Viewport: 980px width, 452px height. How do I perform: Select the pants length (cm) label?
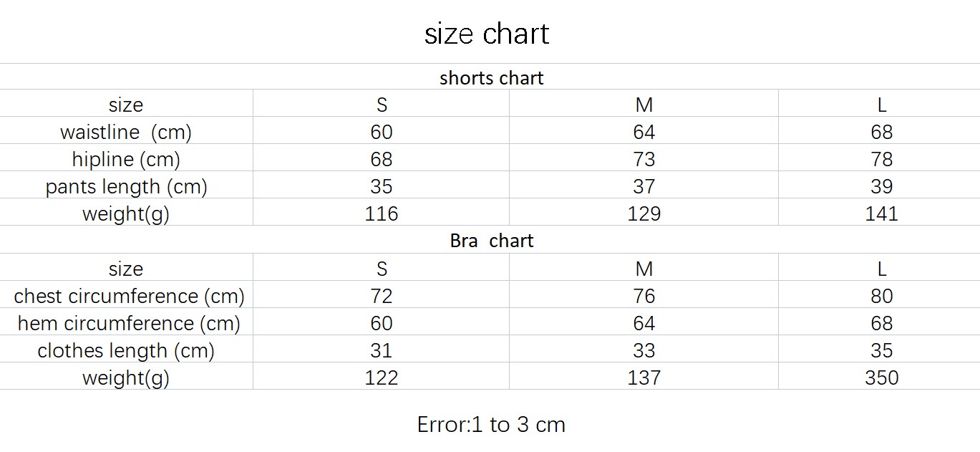[126, 187]
